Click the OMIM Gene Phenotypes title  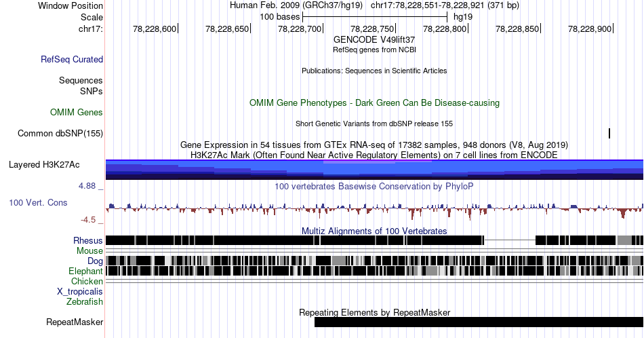374,102
